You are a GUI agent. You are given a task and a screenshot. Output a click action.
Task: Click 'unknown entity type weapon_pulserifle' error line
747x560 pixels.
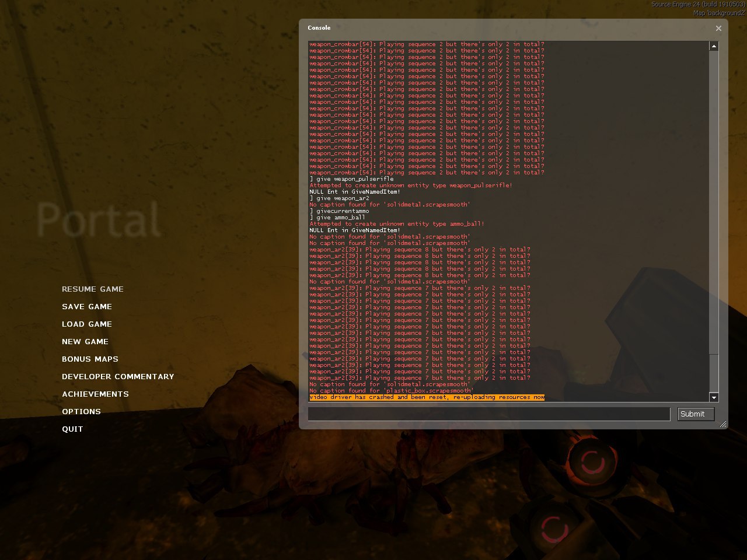[x=411, y=185]
